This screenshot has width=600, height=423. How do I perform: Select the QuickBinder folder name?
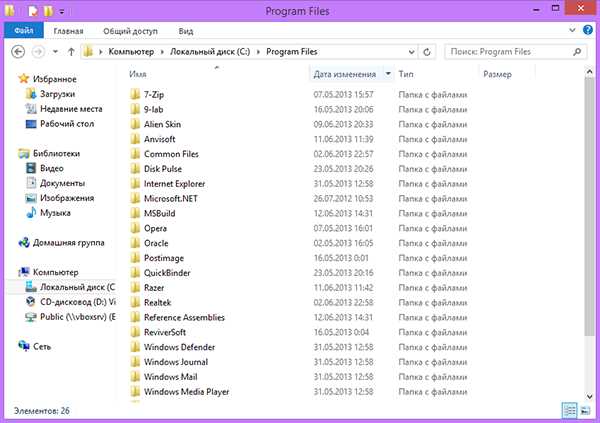(167, 273)
